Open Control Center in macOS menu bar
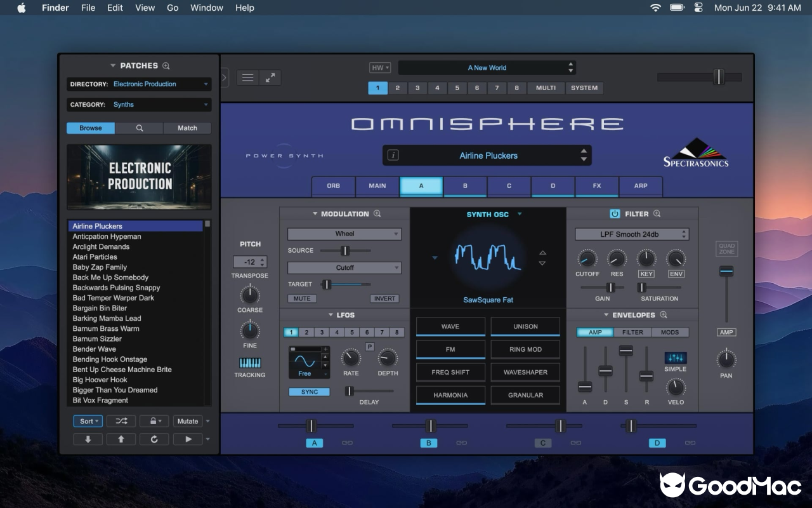The width and height of the screenshot is (812, 508). [698, 8]
